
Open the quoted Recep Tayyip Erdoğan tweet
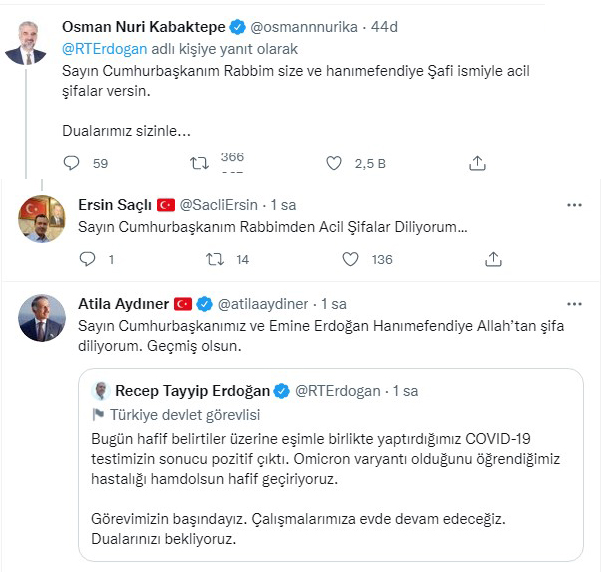(331, 465)
